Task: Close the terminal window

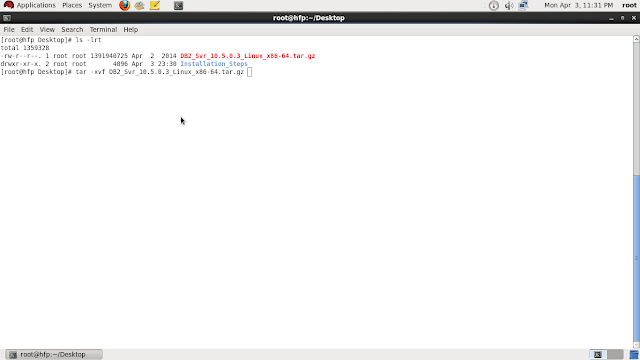Action: 634,18
